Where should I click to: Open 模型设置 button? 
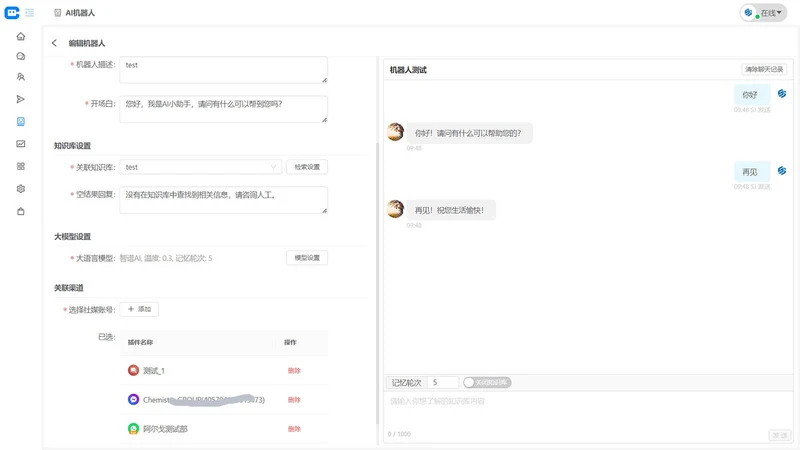tap(307, 258)
